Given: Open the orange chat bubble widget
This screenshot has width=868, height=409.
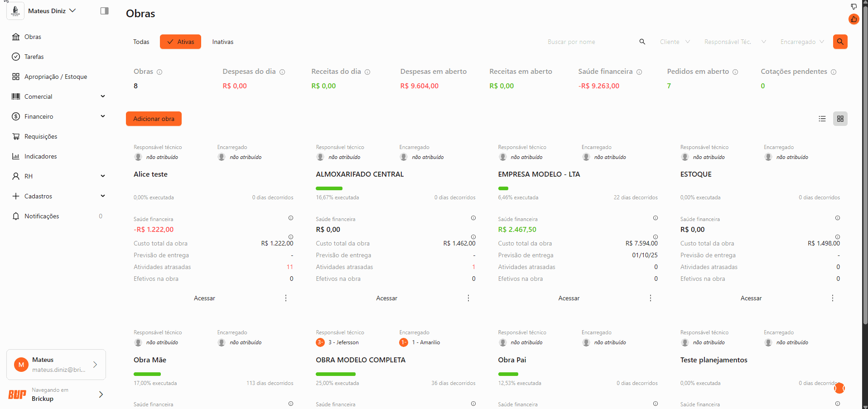Looking at the screenshot, I should [x=839, y=388].
